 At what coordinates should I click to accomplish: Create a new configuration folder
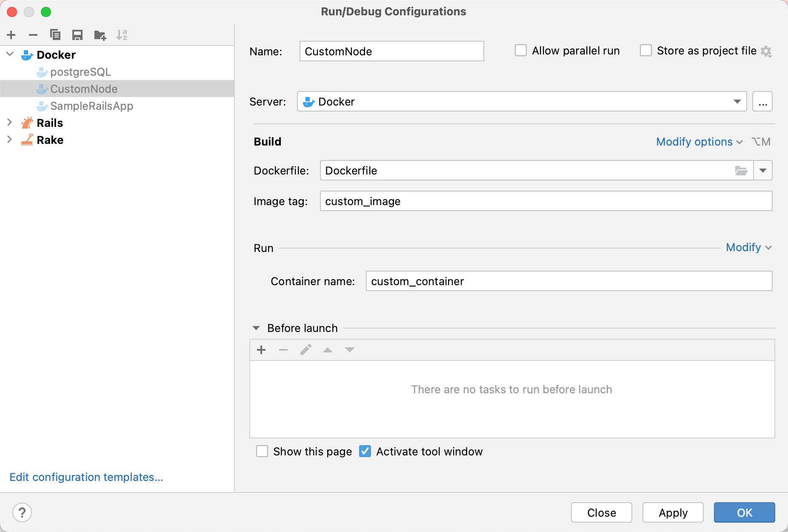(100, 35)
